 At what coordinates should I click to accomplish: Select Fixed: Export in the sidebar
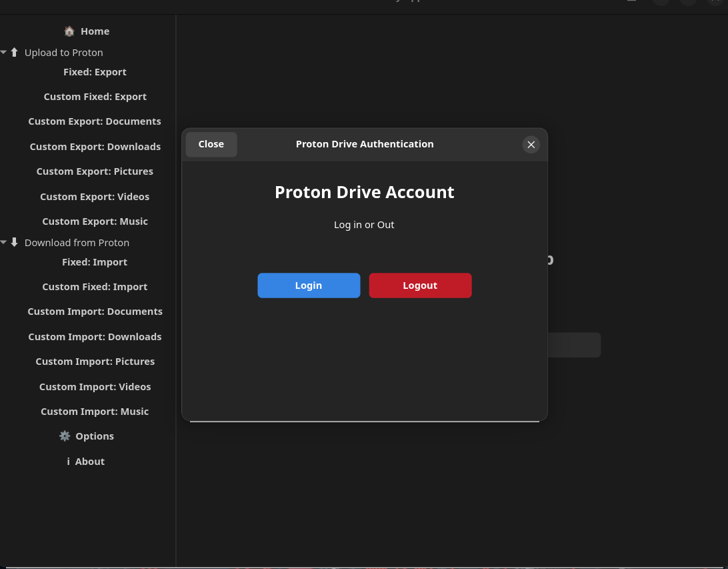tap(95, 72)
